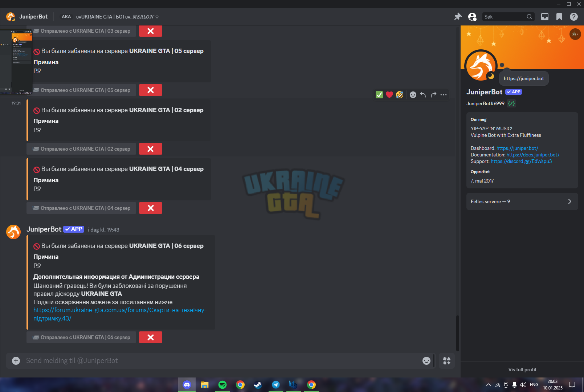Open the screenshot thumbnail attachment in chat
This screenshot has height=392, width=584.
tap(16, 62)
